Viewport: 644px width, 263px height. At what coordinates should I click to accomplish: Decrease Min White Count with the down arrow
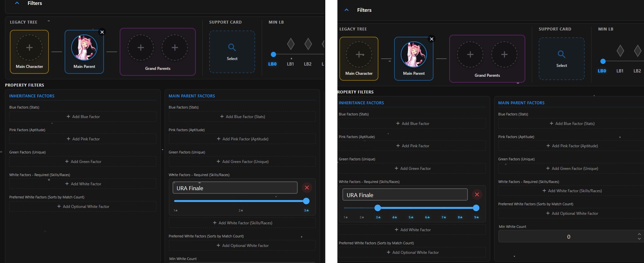(639, 239)
